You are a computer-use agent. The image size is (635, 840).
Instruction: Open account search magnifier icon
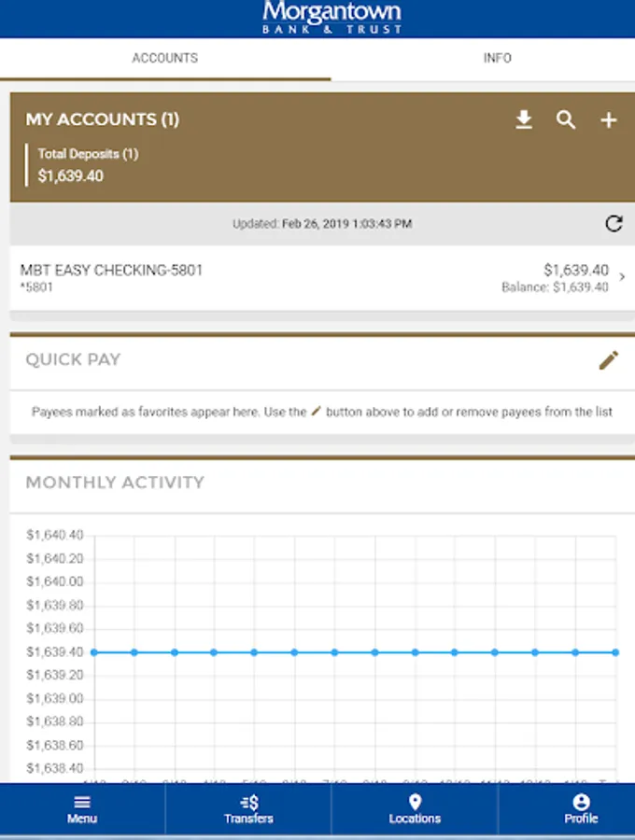coord(566,119)
